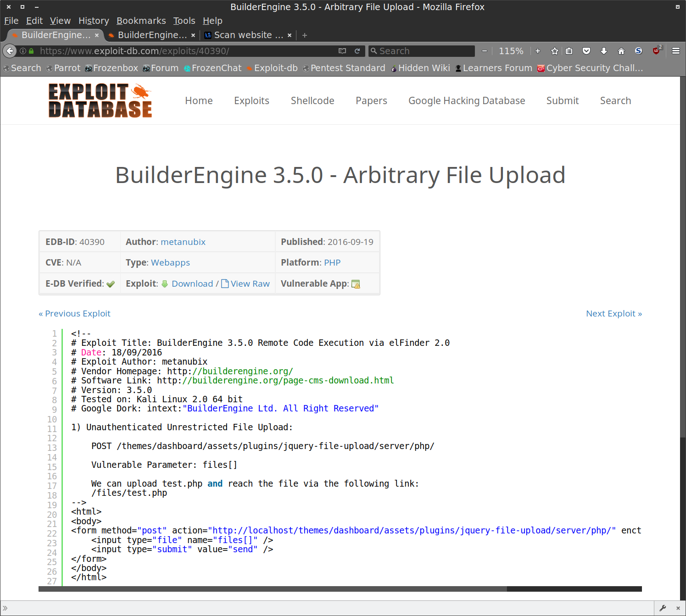Viewport: 686px width, 616px height.
Task: Open Exploit-db bookmark
Action: point(272,68)
